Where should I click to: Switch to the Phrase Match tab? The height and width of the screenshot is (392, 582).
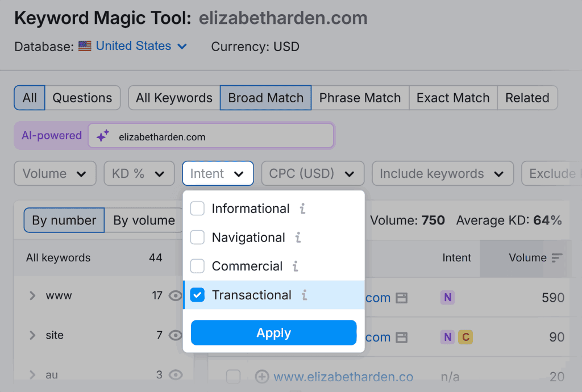click(360, 97)
